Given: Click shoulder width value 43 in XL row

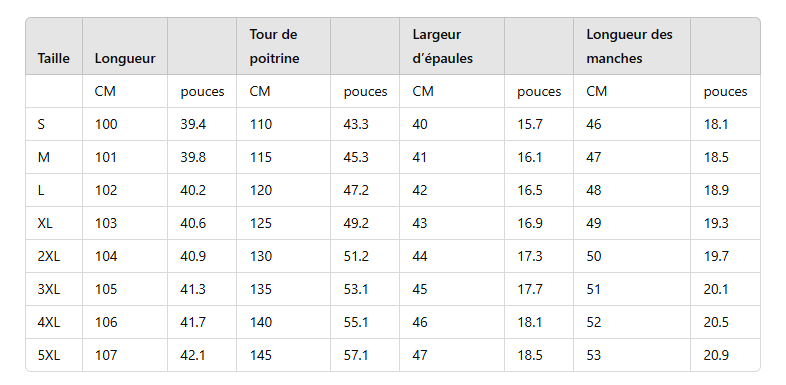Looking at the screenshot, I should tap(420, 223).
